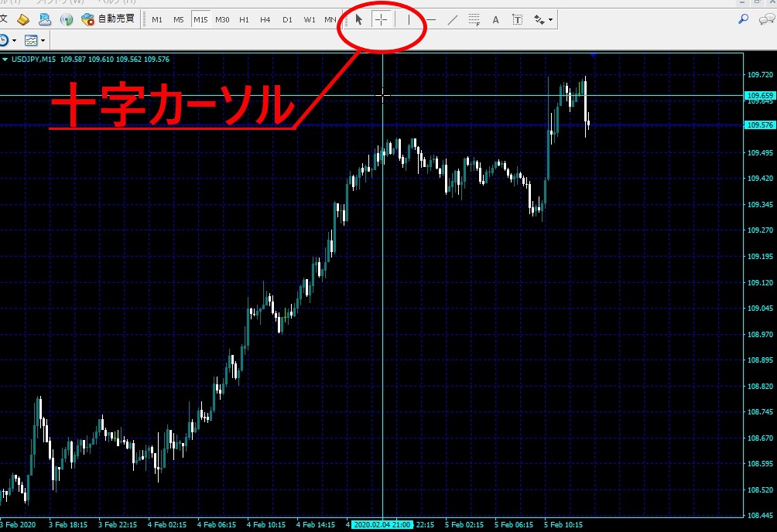The height and width of the screenshot is (532, 777).
Task: Open the arrows objects dropdown arrow
Action: [x=550, y=20]
